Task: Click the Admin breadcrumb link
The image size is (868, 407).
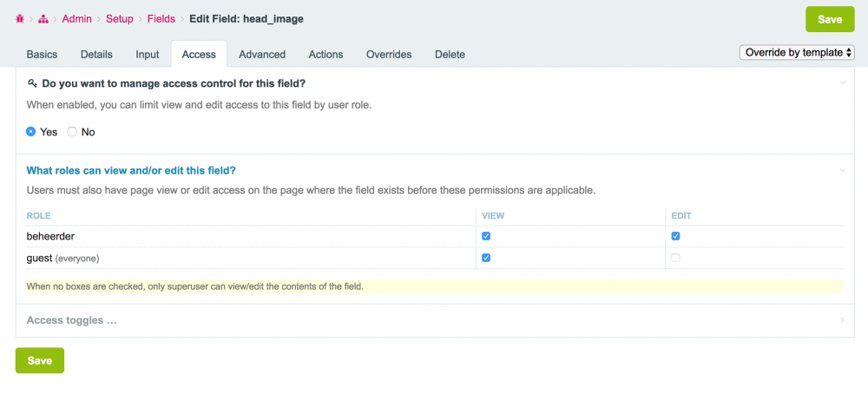Action: pos(77,18)
